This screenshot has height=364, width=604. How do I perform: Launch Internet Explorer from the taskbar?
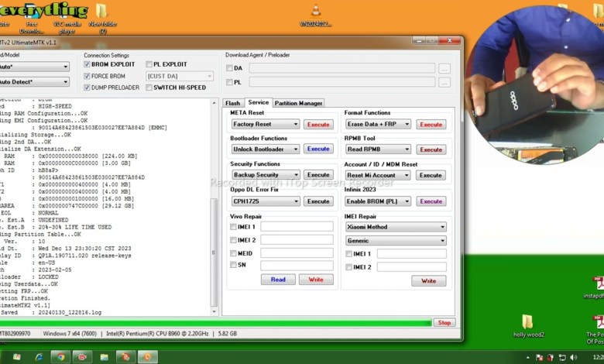click(x=39, y=357)
